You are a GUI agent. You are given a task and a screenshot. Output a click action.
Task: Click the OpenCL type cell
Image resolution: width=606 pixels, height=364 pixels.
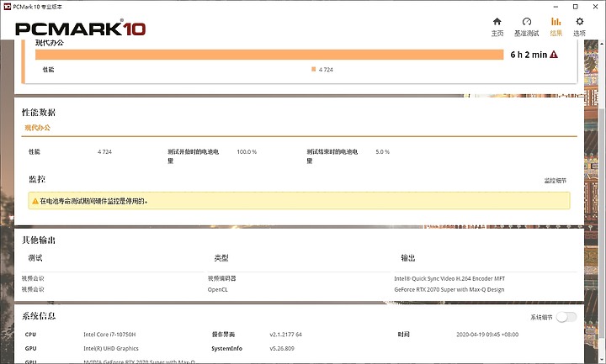coord(218,289)
